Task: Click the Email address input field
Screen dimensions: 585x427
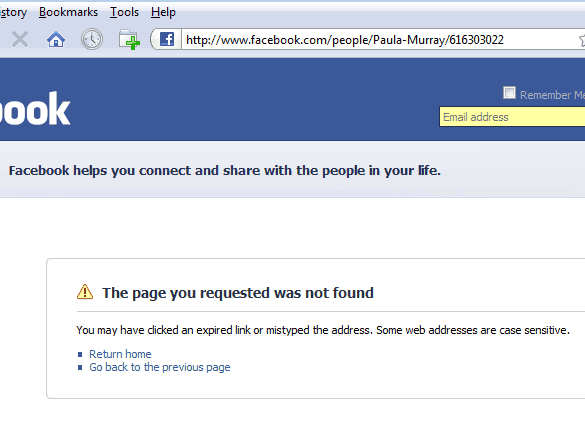Action: pyautogui.click(x=512, y=117)
